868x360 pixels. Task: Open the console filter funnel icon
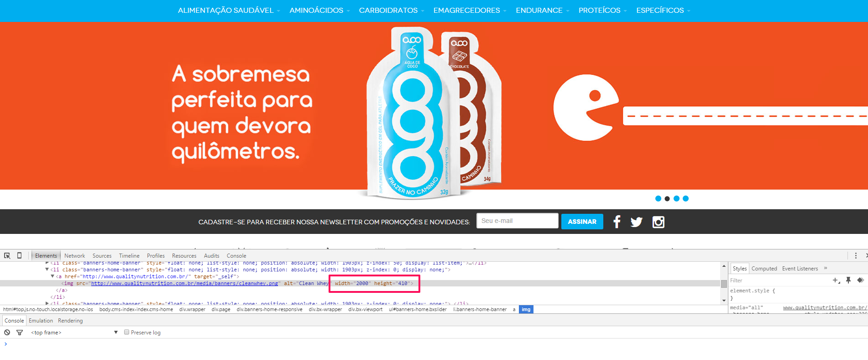pos(20,332)
